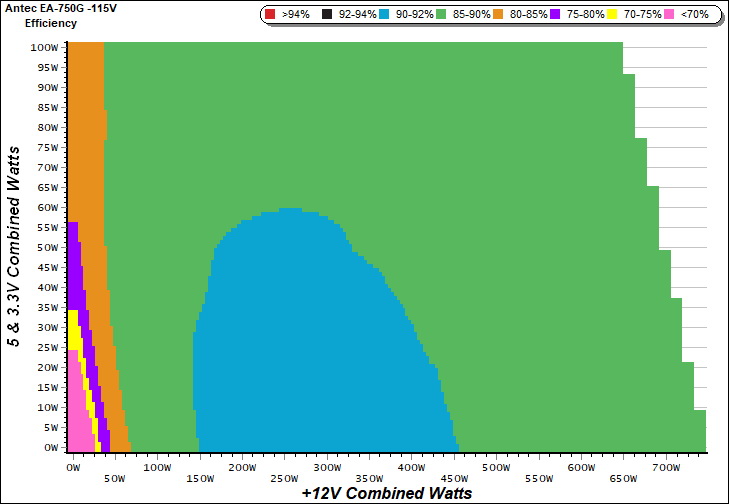This screenshot has width=729, height=504.
Task: Click the 700W tick label on horizontal axis
Action: coord(664,467)
